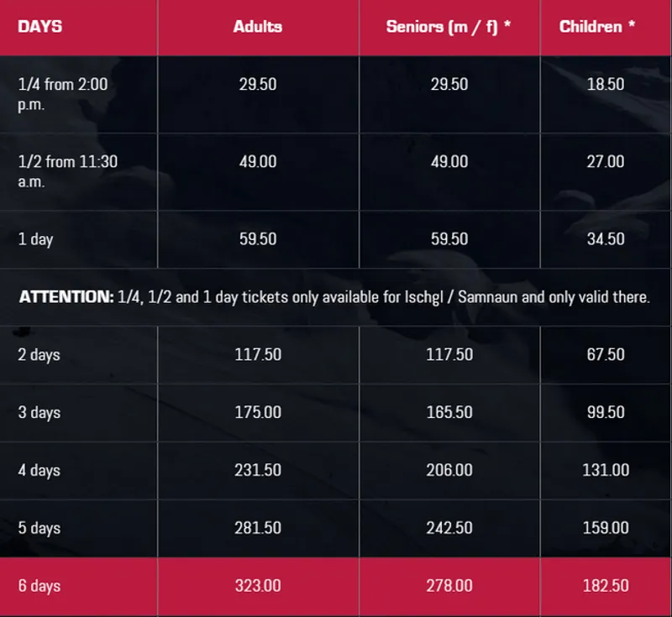The image size is (672, 617).
Task: Click the Children column header
Action: [x=596, y=27]
